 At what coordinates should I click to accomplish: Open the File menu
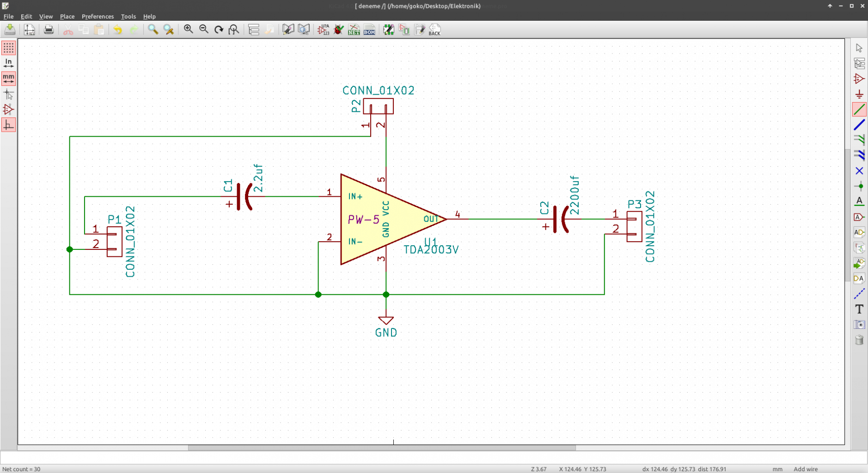8,16
